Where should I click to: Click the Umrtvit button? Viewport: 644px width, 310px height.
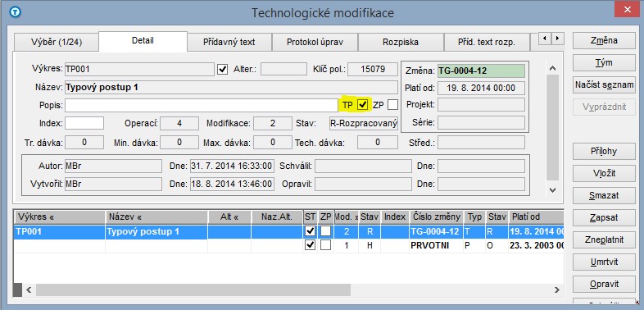pyautogui.click(x=604, y=262)
